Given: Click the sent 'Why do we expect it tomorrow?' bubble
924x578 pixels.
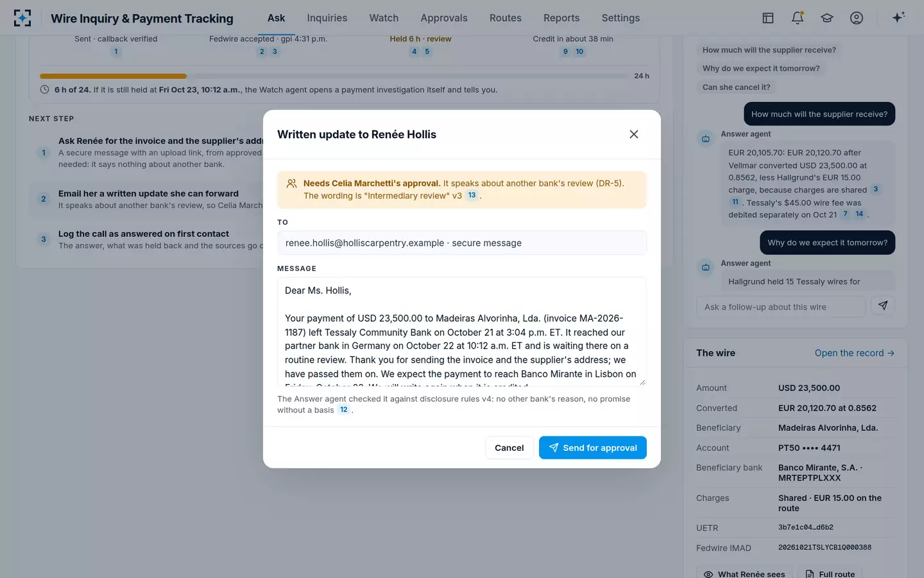Looking at the screenshot, I should (x=828, y=243).
